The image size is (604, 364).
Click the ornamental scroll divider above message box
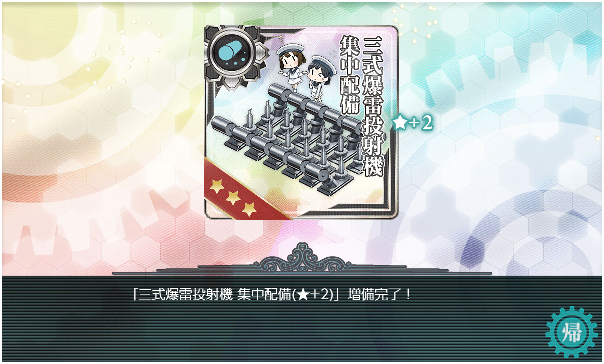[302, 260]
